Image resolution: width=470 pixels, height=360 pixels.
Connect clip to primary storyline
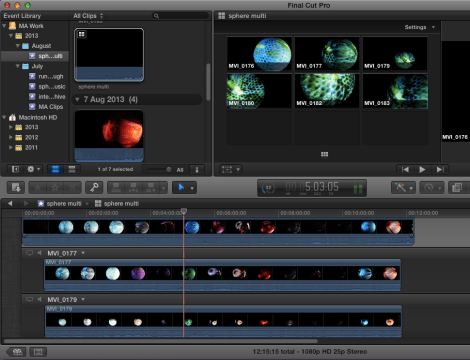tap(116, 188)
